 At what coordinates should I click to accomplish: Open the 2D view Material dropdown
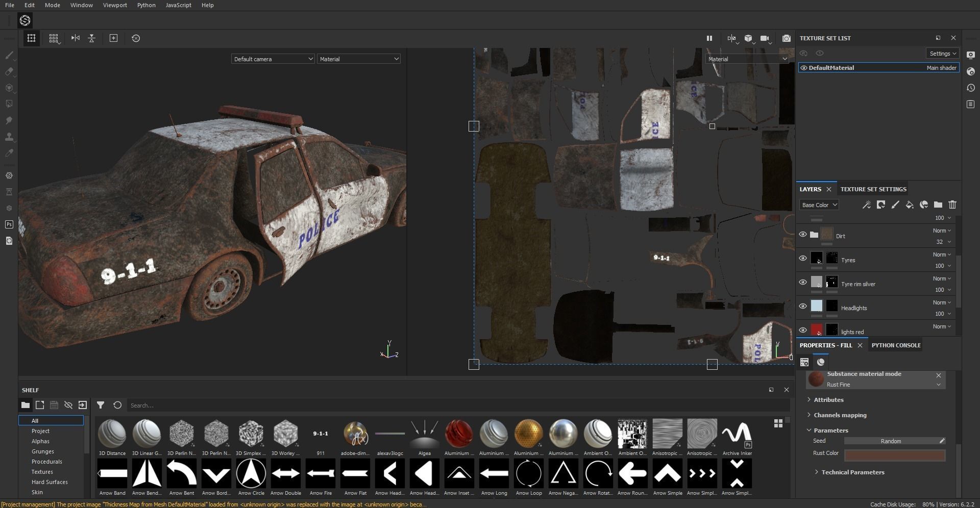[x=747, y=59]
